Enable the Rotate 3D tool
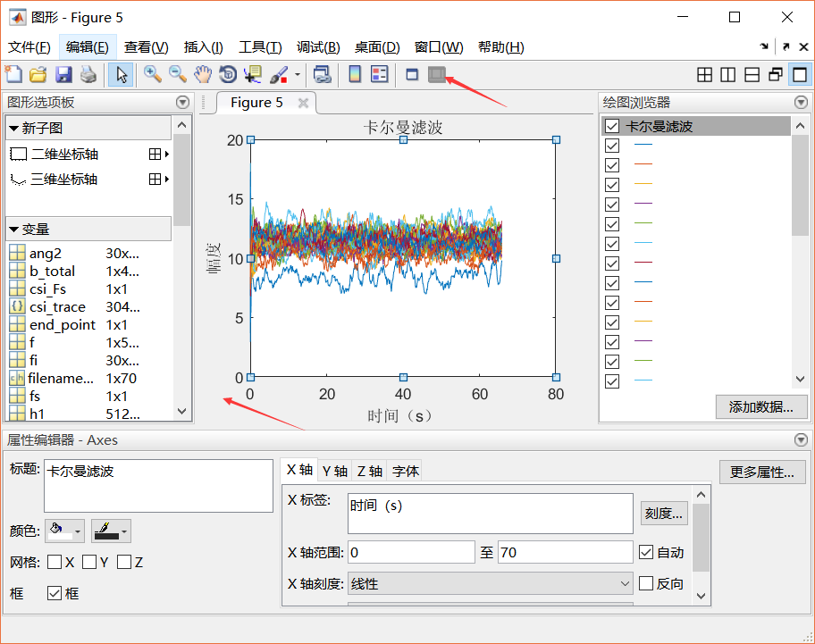Viewport: 815px width, 644px height. pyautogui.click(x=228, y=75)
